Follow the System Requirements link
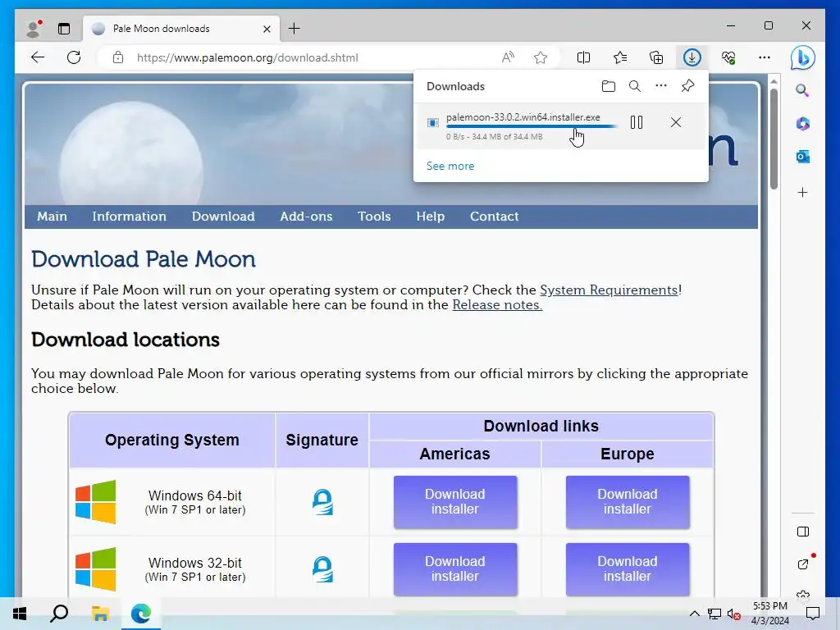 click(x=609, y=290)
